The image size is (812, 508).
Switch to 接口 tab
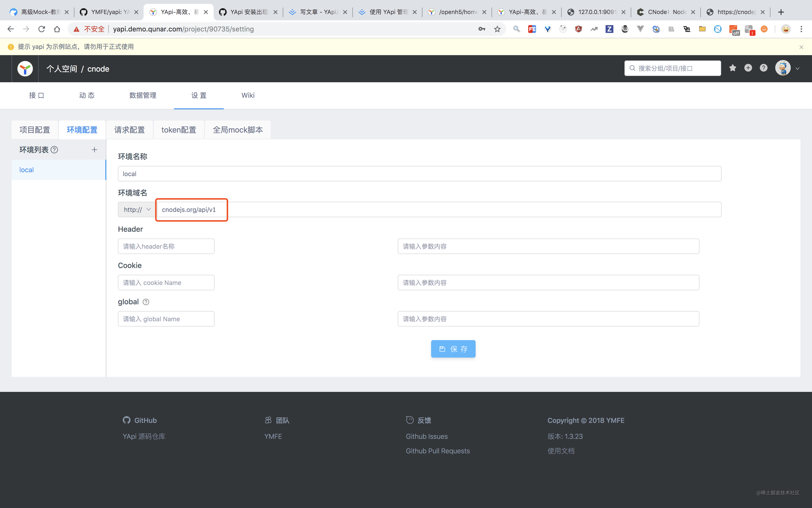37,95
